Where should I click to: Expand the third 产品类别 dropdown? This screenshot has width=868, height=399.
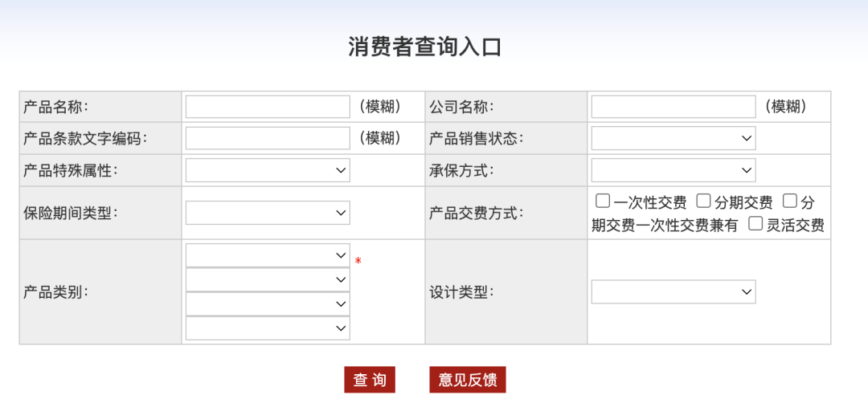(268, 304)
